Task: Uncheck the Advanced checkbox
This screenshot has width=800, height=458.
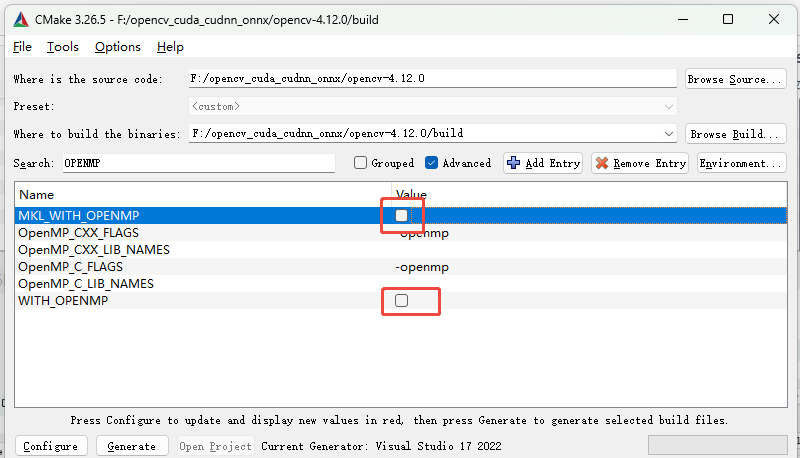Action: [432, 163]
